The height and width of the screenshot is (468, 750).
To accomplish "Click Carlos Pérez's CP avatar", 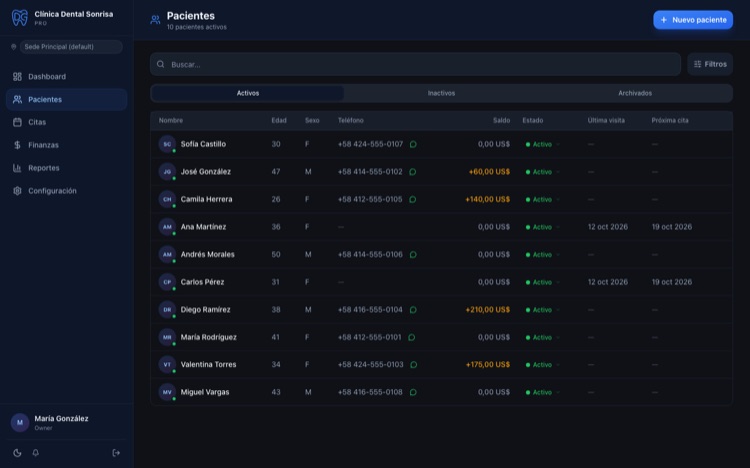I will [167, 282].
